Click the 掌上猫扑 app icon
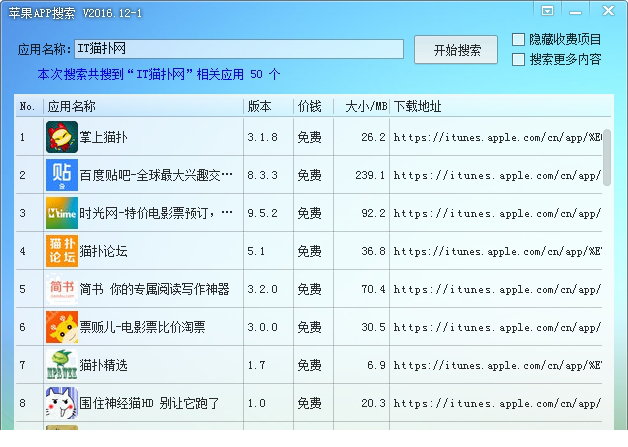This screenshot has width=628, height=447. point(62,137)
